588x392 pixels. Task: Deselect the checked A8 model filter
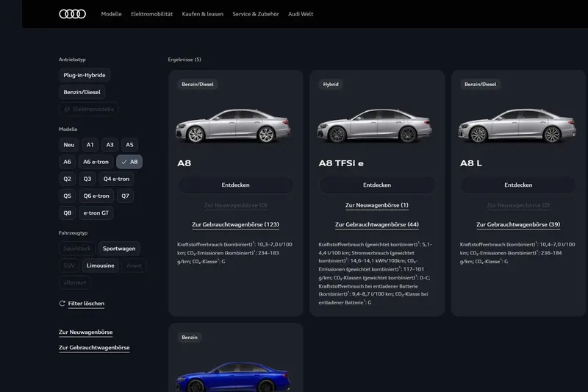(129, 162)
